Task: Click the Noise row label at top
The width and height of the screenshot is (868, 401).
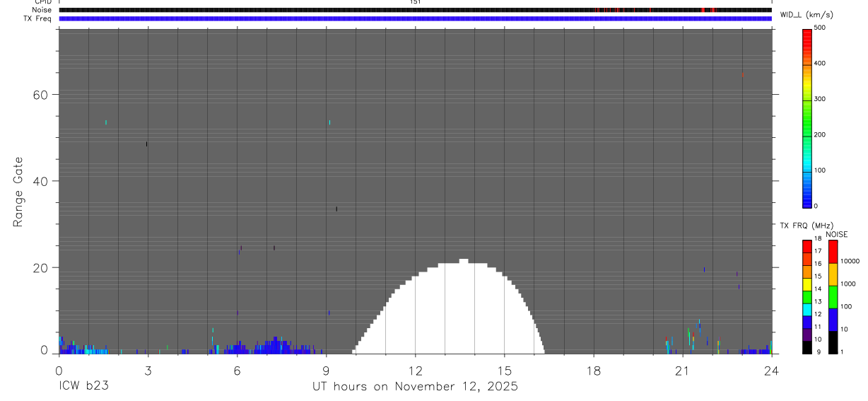Action: pos(42,10)
